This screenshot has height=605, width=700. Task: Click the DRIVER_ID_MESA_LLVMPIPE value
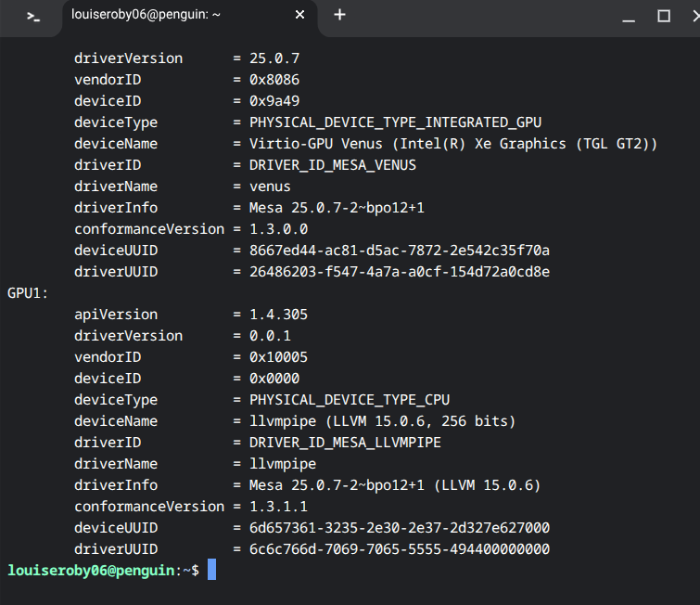coord(345,443)
